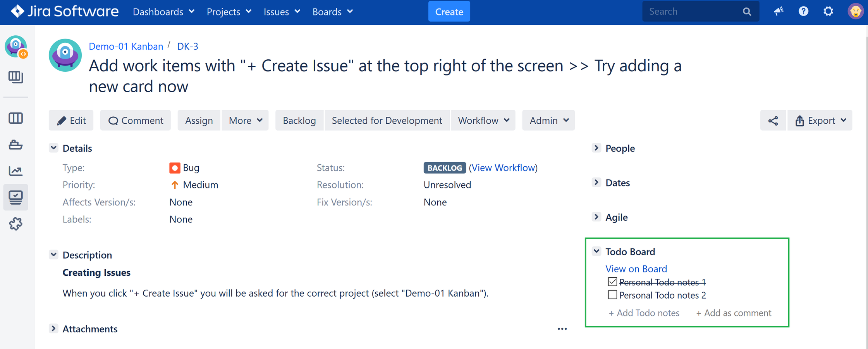868x349 pixels.
Task: Open the Add-ons puzzle sidebar icon
Action: click(x=15, y=224)
